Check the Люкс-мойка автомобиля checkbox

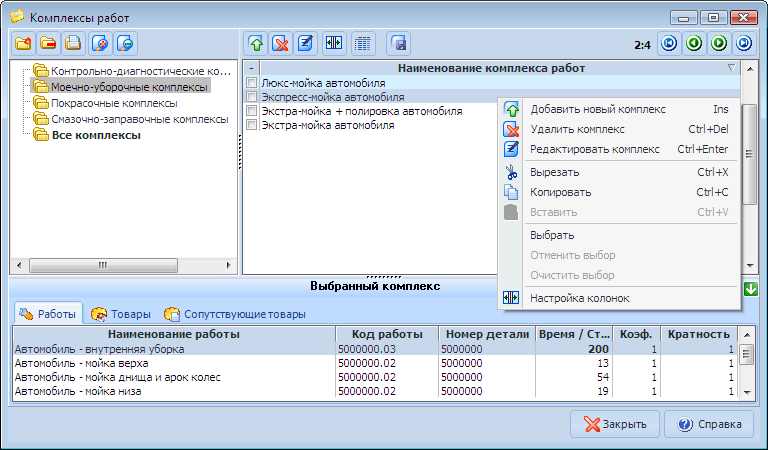(252, 83)
